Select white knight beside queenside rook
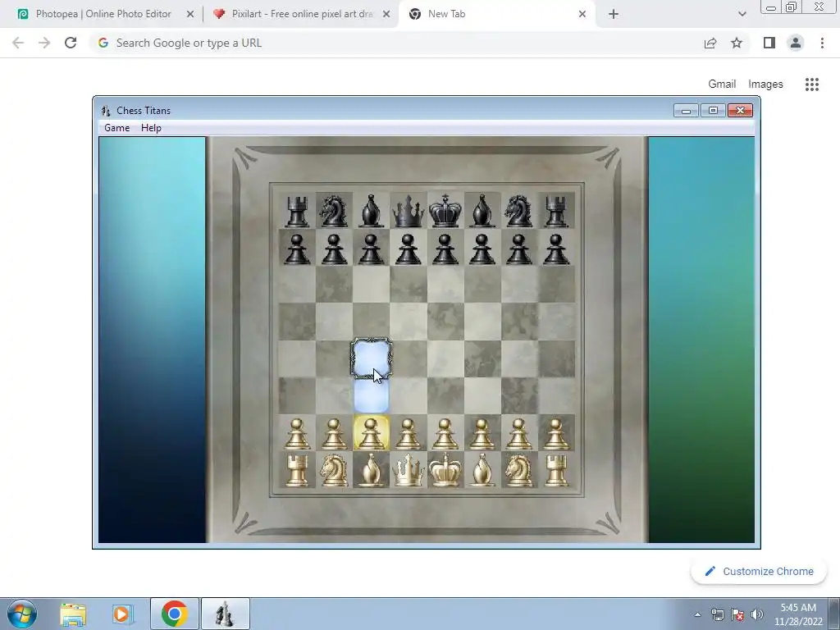The image size is (840, 630). click(x=334, y=470)
